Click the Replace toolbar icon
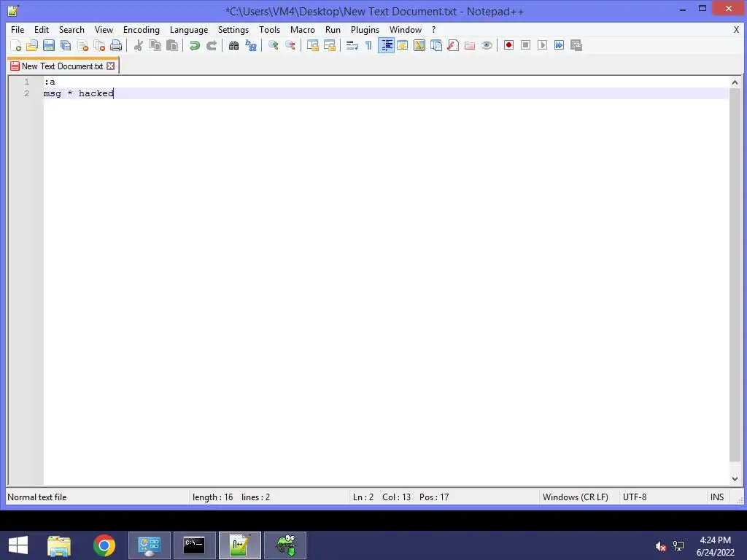The width and height of the screenshot is (747, 560). click(251, 45)
